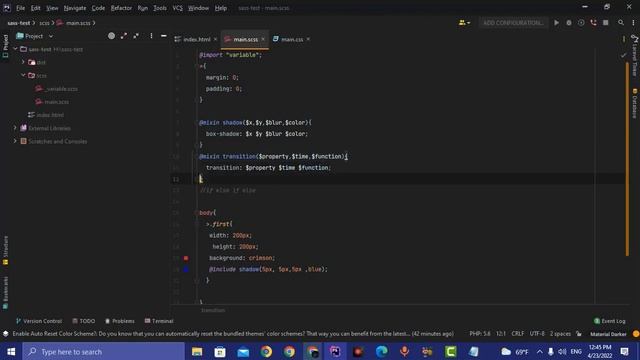Click Type here to search box
The width and height of the screenshot is (640, 360).
tap(104, 351)
